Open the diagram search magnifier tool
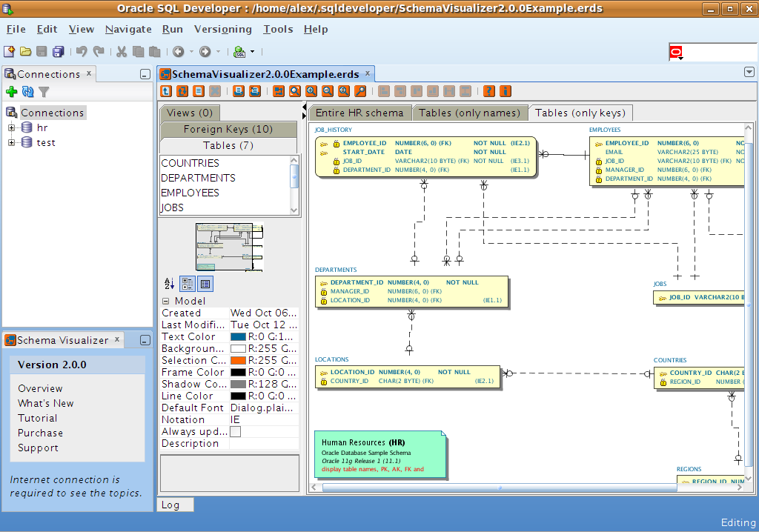Viewport: 759px width, 532px height. click(359, 90)
